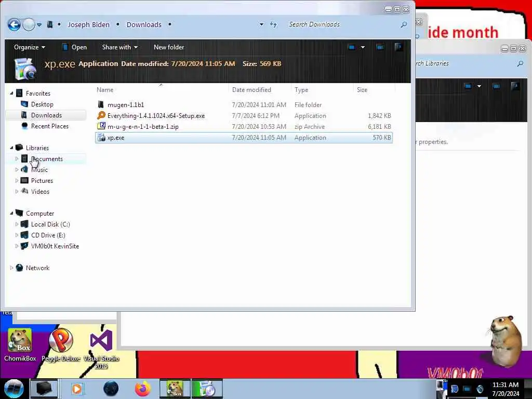This screenshot has height=399, width=532.
Task: Toggle the preview pane icon
Action: click(x=380, y=47)
